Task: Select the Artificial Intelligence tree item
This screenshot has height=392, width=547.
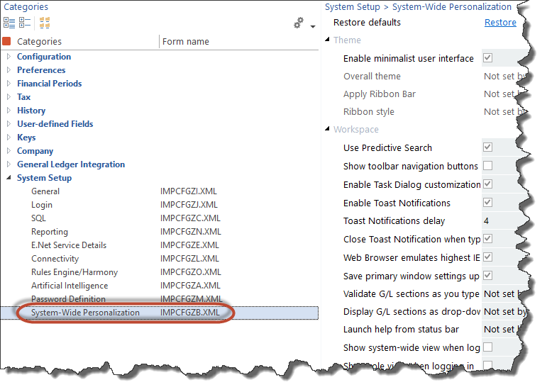Action: point(74,286)
